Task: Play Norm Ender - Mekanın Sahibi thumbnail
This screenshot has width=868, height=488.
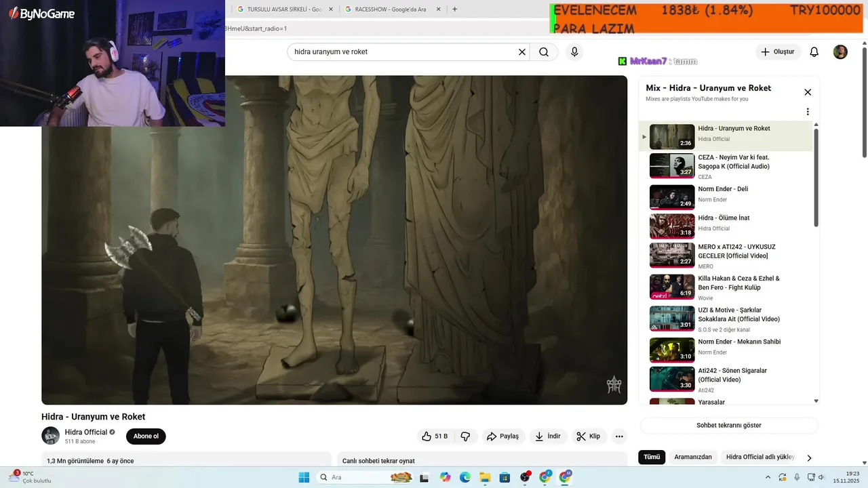Action: point(672,350)
